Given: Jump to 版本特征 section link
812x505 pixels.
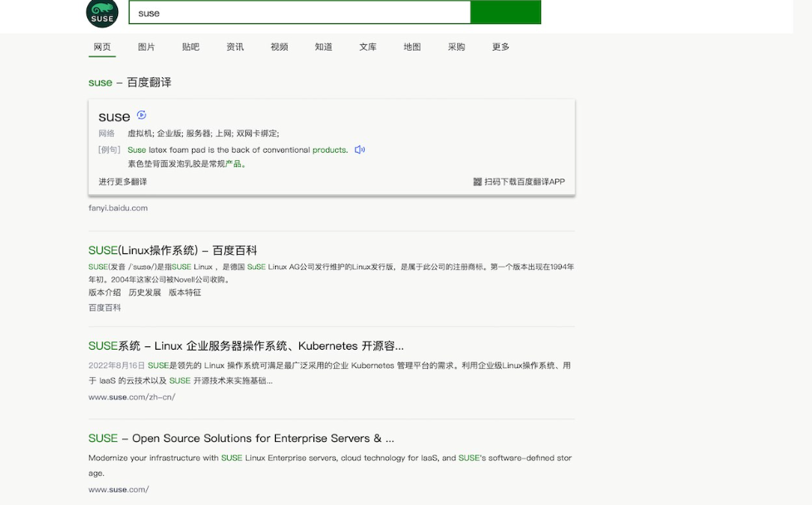Looking at the screenshot, I should tap(185, 292).
